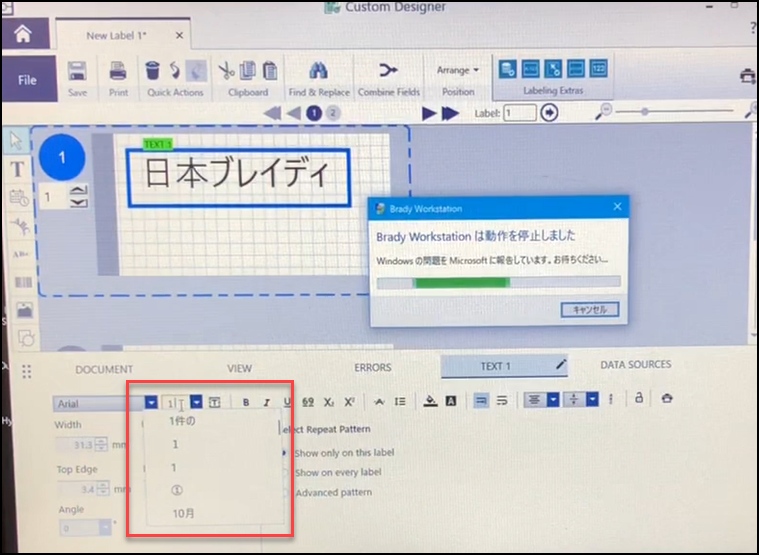Open the Arrange dropdown

(x=457, y=70)
